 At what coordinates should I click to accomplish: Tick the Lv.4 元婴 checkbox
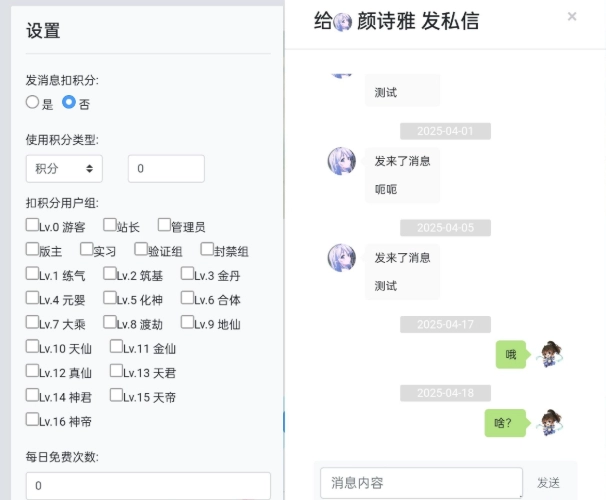pyautogui.click(x=32, y=298)
